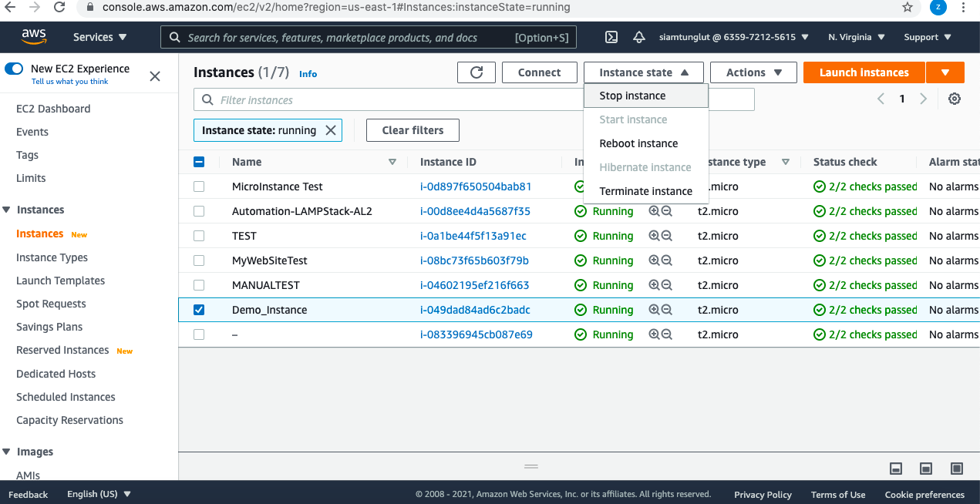Sort by the Name column arrow
The image size is (980, 504).
(392, 162)
